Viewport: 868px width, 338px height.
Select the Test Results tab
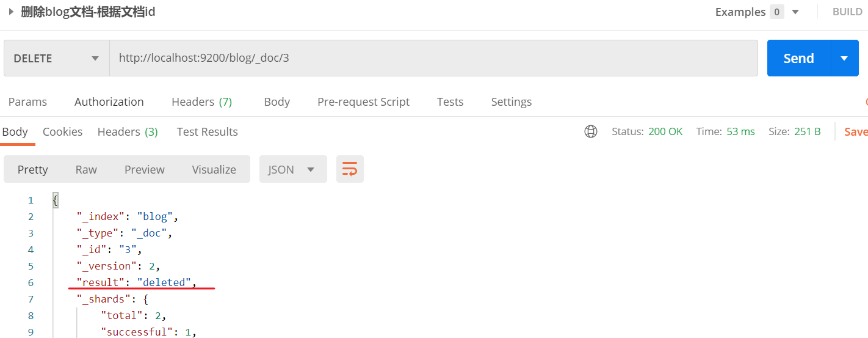point(208,132)
